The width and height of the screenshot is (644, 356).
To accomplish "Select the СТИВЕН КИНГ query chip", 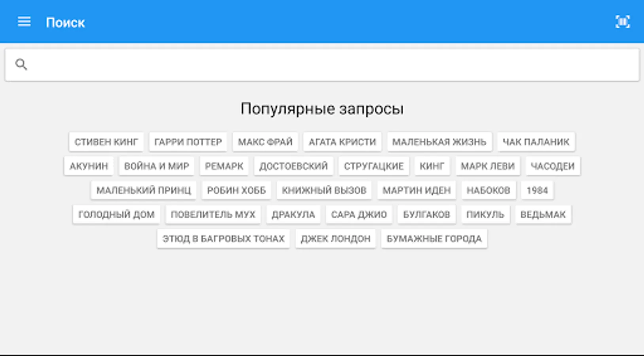I will (x=106, y=142).
